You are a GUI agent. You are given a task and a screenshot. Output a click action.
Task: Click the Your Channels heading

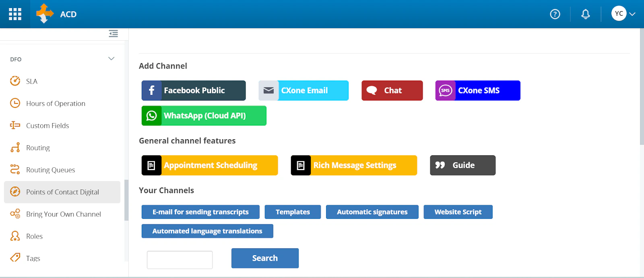(166, 190)
